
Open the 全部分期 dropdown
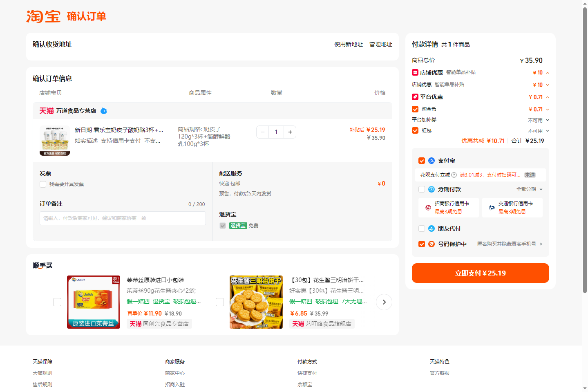tap(530, 189)
